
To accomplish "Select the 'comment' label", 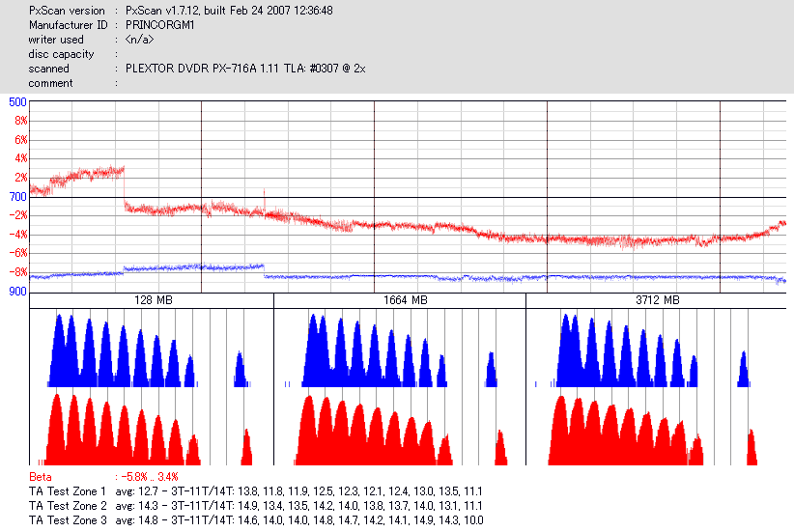I will click(x=50, y=83).
